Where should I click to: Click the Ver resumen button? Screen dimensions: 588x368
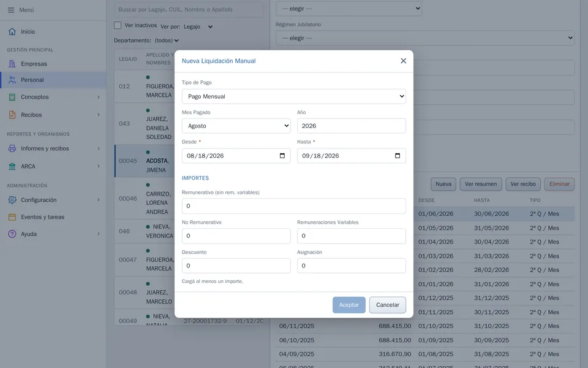tap(481, 184)
